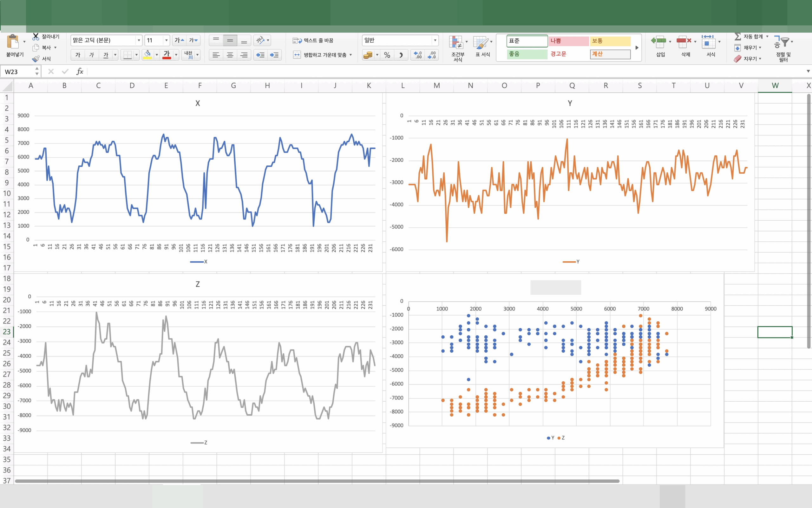Screen dimensions: 812x508
Task: Open fill color dropdown arrow
Action: tap(157, 55)
